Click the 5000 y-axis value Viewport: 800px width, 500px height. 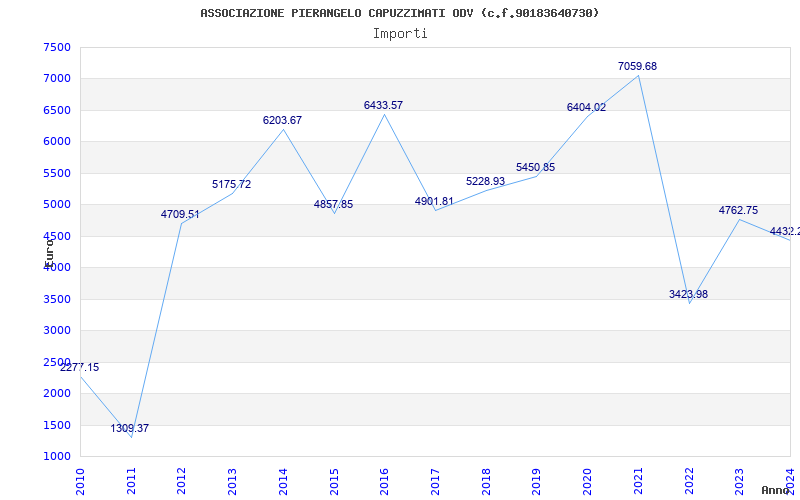coord(57,205)
